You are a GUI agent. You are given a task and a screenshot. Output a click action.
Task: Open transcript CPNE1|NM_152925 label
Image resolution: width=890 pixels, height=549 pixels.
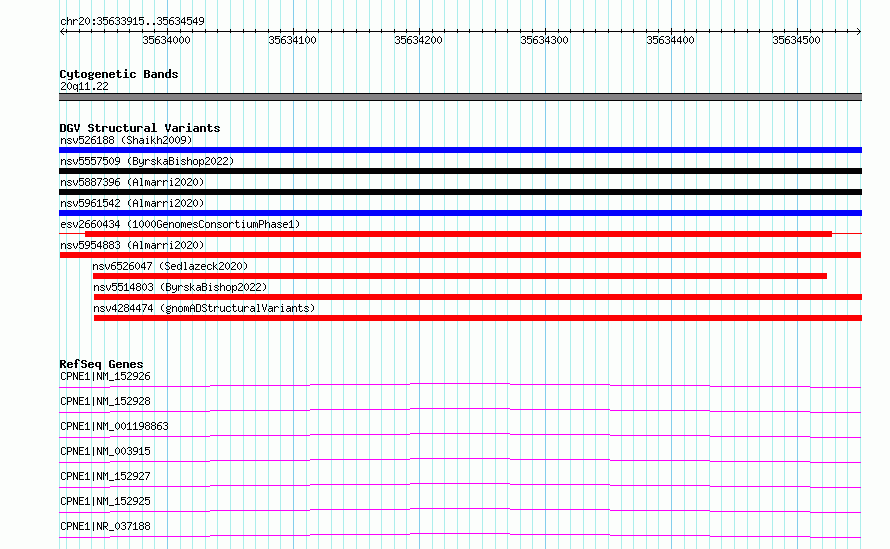click(106, 501)
